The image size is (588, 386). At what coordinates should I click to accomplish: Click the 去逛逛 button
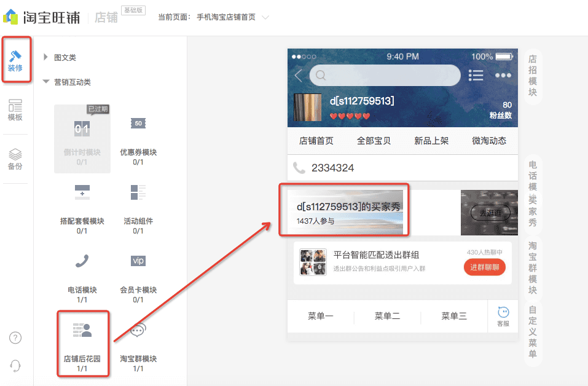[x=490, y=213]
